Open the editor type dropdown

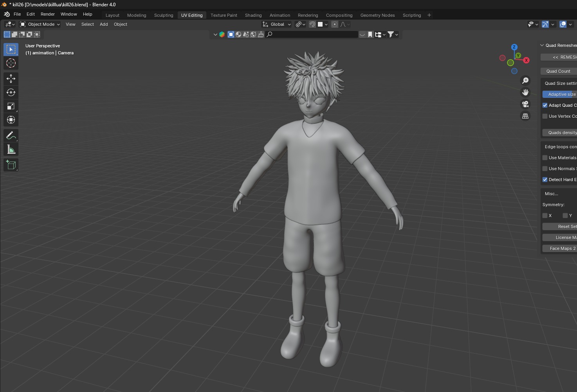click(10, 24)
